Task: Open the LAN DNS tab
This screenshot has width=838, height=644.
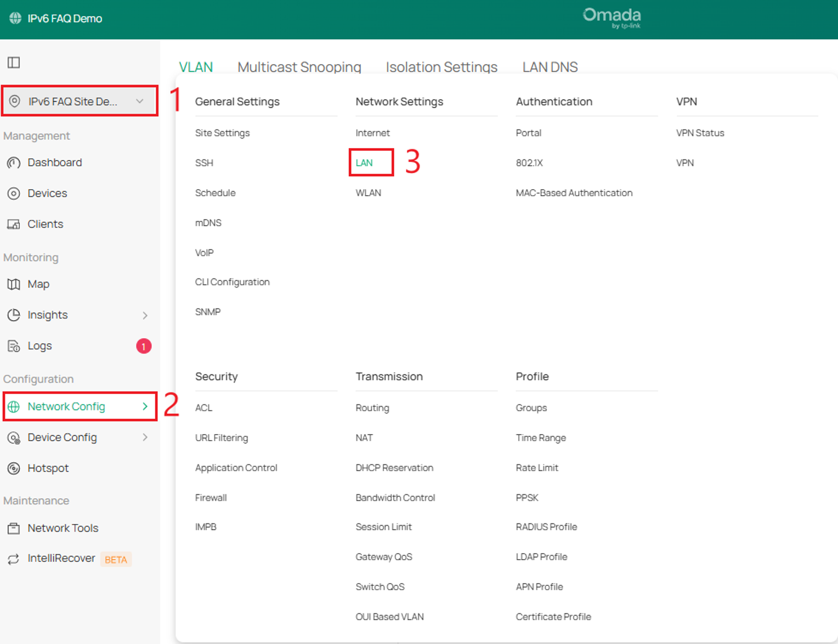Action: coord(550,67)
